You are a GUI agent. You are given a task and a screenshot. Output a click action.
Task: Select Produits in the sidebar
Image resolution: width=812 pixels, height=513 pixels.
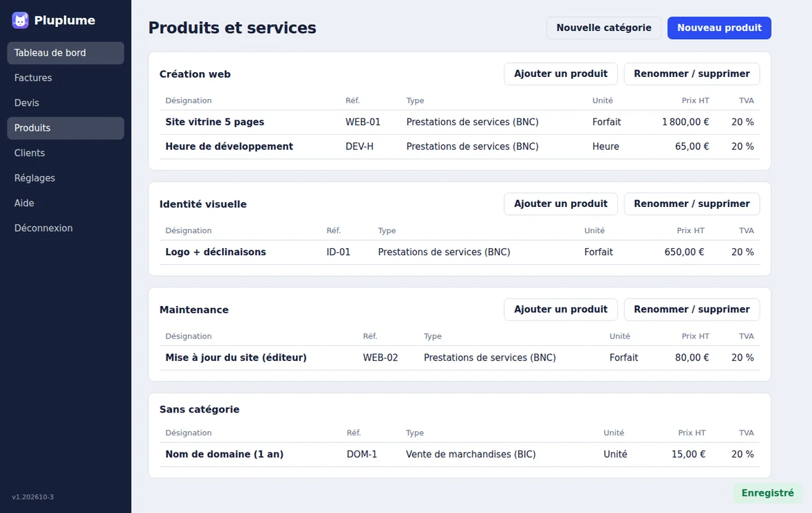[66, 128]
